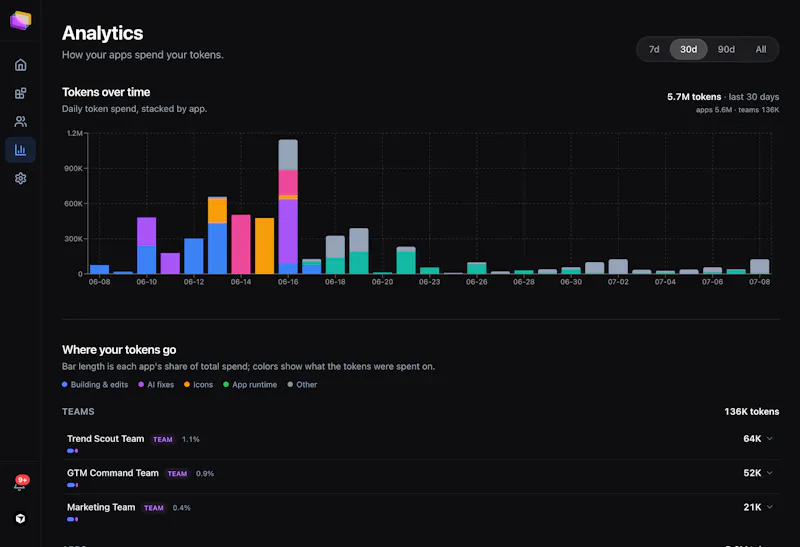
Task: Click the 64K token value
Action: [752, 439]
